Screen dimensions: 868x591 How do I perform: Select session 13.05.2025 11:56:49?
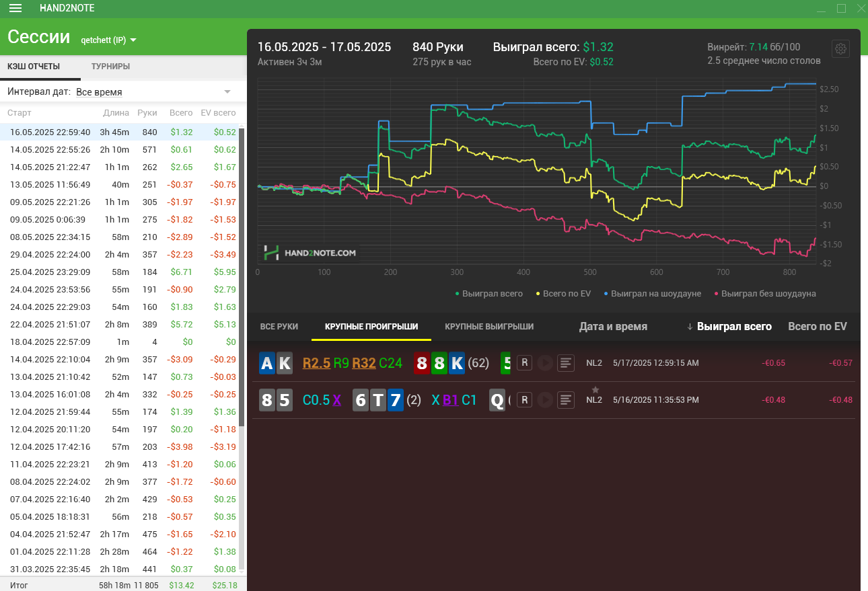click(119, 185)
